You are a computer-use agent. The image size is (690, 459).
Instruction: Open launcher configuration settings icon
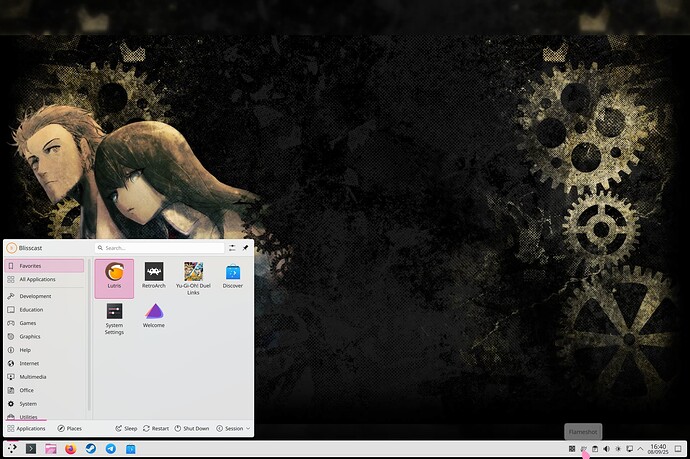point(232,248)
